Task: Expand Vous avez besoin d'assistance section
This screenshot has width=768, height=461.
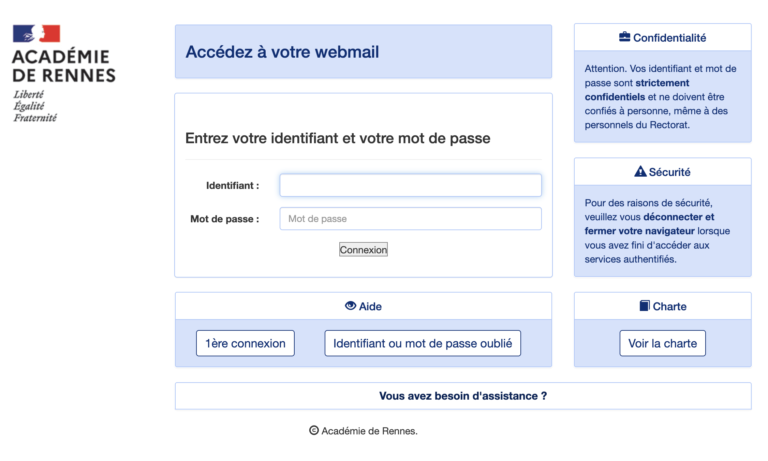Action: click(x=463, y=396)
